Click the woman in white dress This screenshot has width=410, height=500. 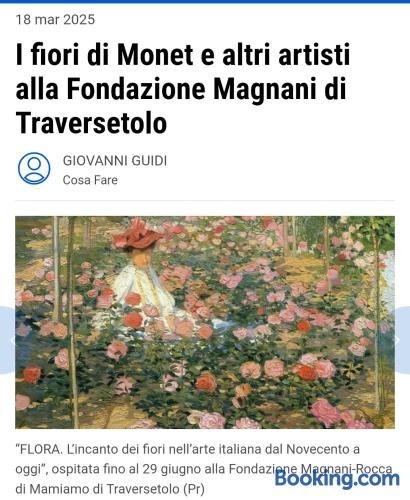click(x=145, y=287)
